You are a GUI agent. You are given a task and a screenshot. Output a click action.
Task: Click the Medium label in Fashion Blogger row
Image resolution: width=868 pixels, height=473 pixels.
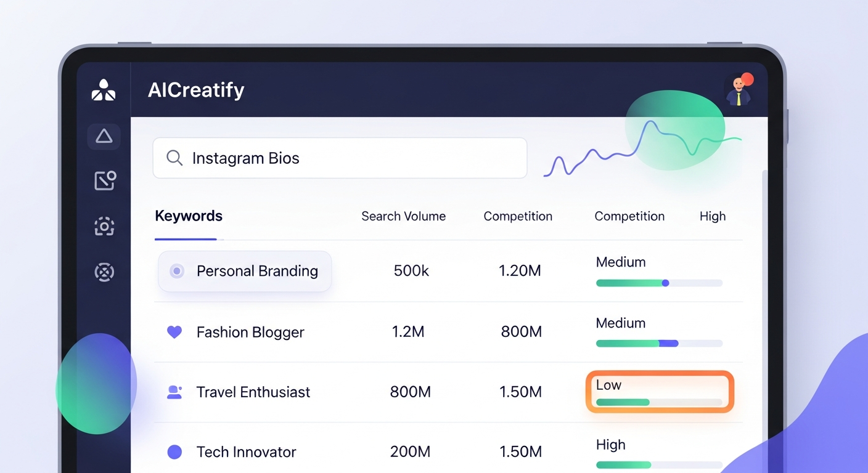621,323
